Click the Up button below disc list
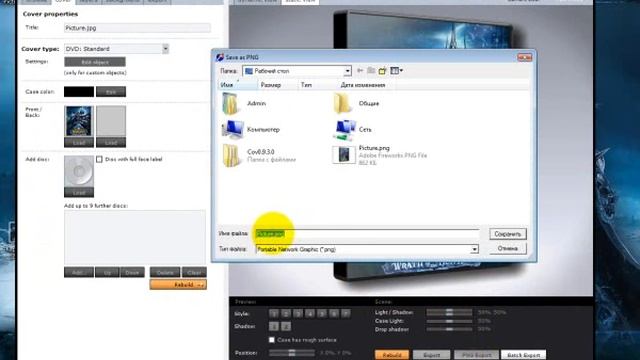 pyautogui.click(x=107, y=272)
